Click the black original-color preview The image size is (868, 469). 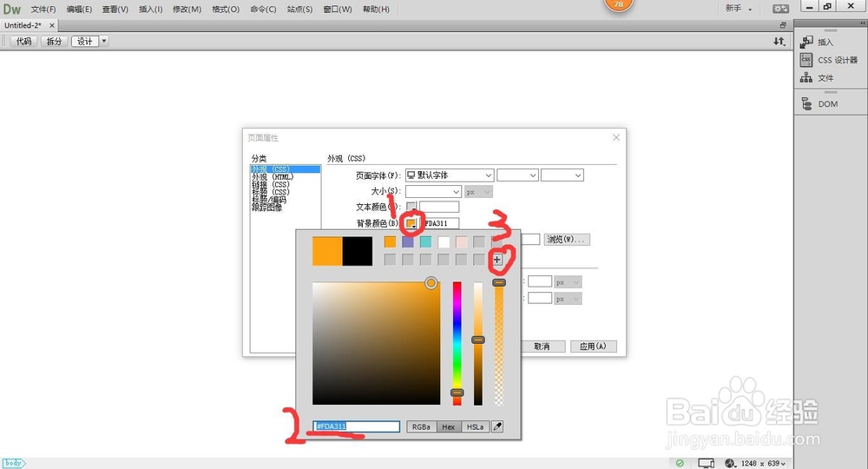pos(357,251)
